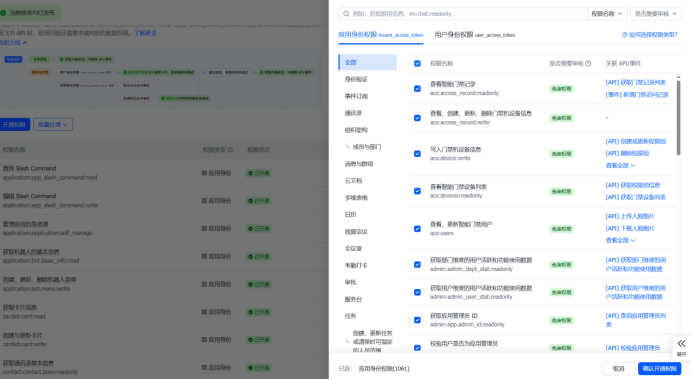Click the 应用身份权限(1061) selected count text
Screen dimensions: 692x380
point(384,369)
